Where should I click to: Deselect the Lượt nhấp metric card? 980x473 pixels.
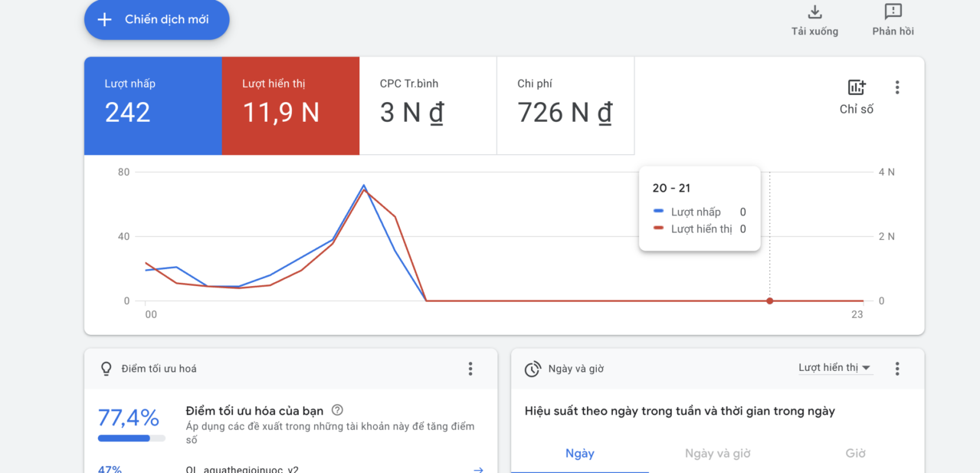click(x=152, y=105)
